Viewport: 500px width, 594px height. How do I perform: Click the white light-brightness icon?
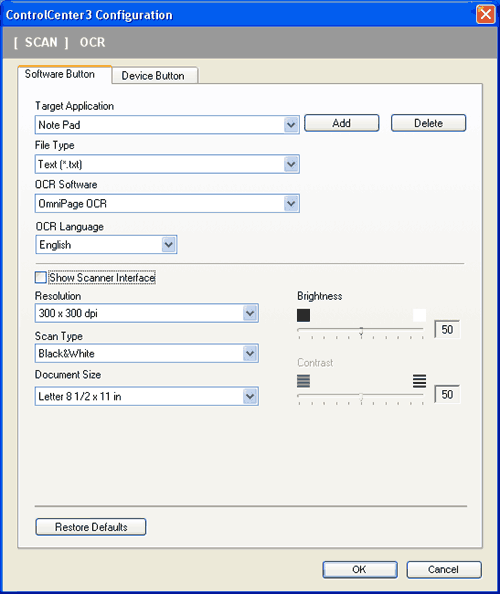419,315
